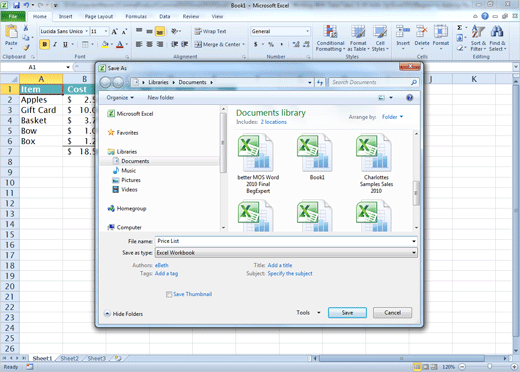This screenshot has height=372, width=520.
Task: Toggle Underline formatting in the ribbon
Action: click(x=65, y=44)
